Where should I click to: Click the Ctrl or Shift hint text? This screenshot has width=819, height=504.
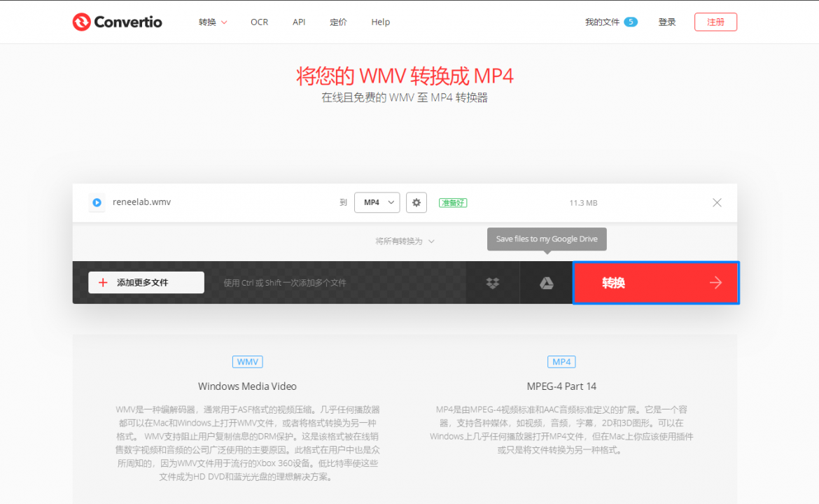[285, 283]
